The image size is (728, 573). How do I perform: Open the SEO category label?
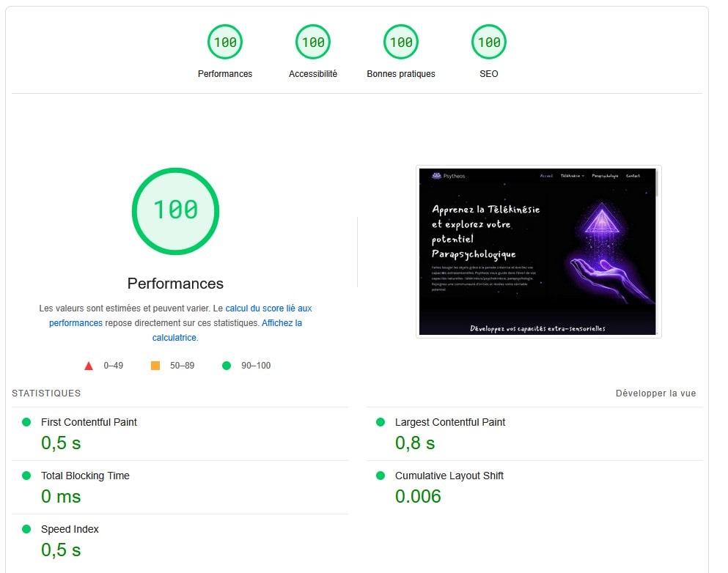click(x=489, y=74)
